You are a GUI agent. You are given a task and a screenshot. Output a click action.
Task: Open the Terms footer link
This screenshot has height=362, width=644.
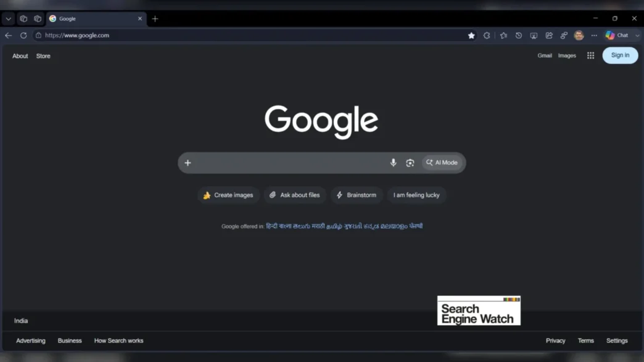(x=585, y=340)
